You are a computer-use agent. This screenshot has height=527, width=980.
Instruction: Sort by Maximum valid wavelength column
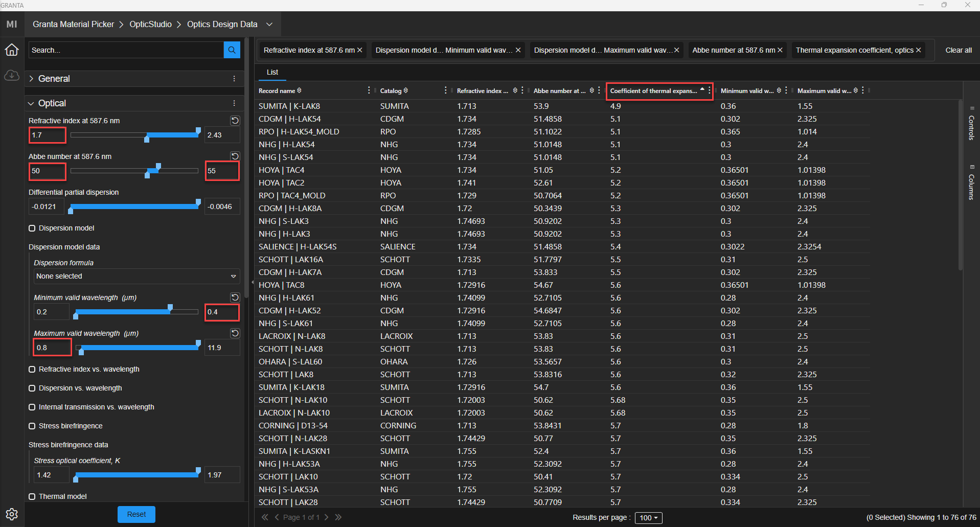click(856, 90)
